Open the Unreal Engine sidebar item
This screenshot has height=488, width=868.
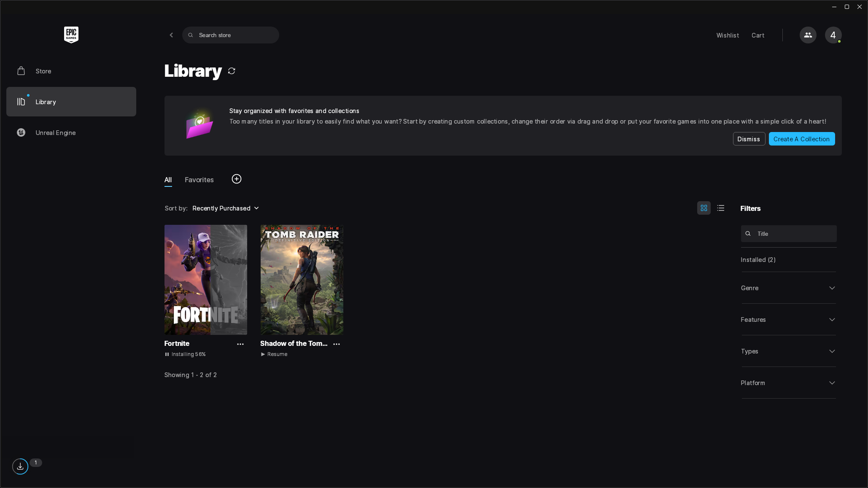[71, 132]
